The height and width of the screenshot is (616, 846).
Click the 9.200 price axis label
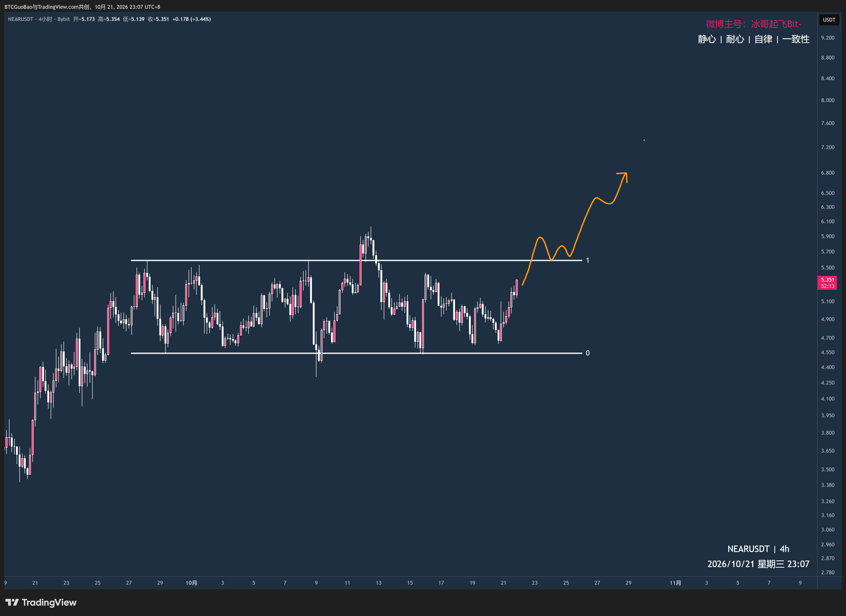828,38
